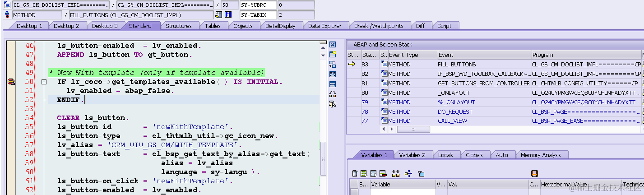The image size is (644, 195).
Task: Switch to the Desktop 1 tab
Action: pyautogui.click(x=29, y=26)
